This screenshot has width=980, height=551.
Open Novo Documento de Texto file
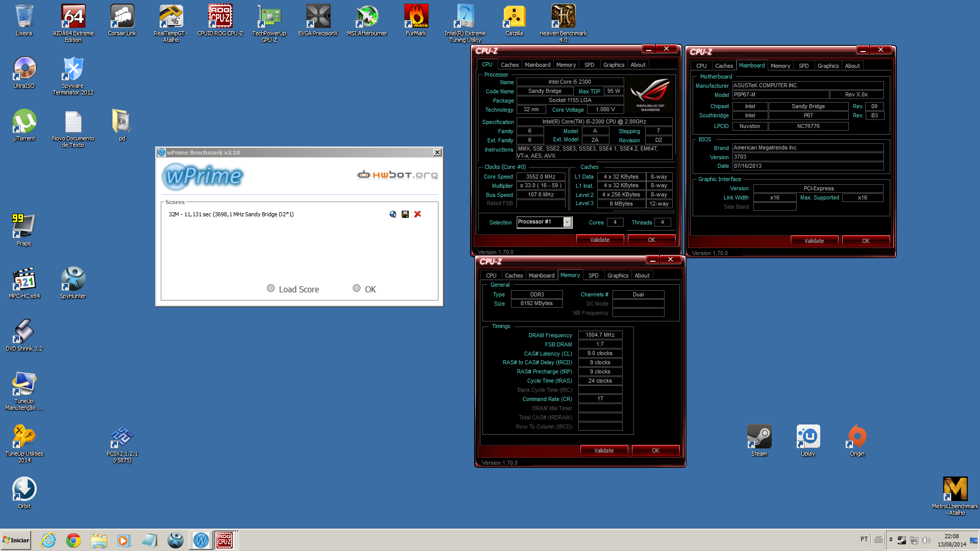[x=73, y=128]
